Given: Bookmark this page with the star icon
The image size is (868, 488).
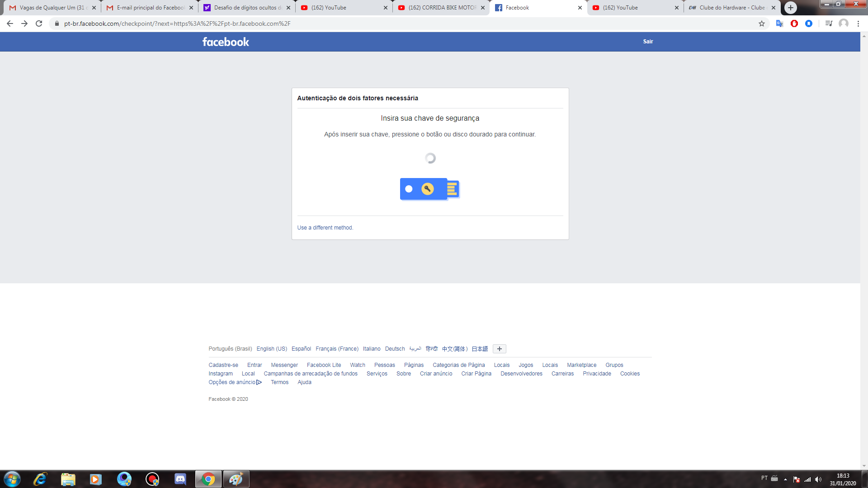Looking at the screenshot, I should tap(762, 23).
